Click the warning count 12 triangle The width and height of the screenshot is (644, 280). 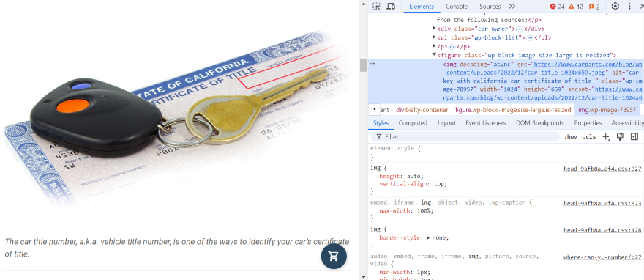(x=575, y=7)
